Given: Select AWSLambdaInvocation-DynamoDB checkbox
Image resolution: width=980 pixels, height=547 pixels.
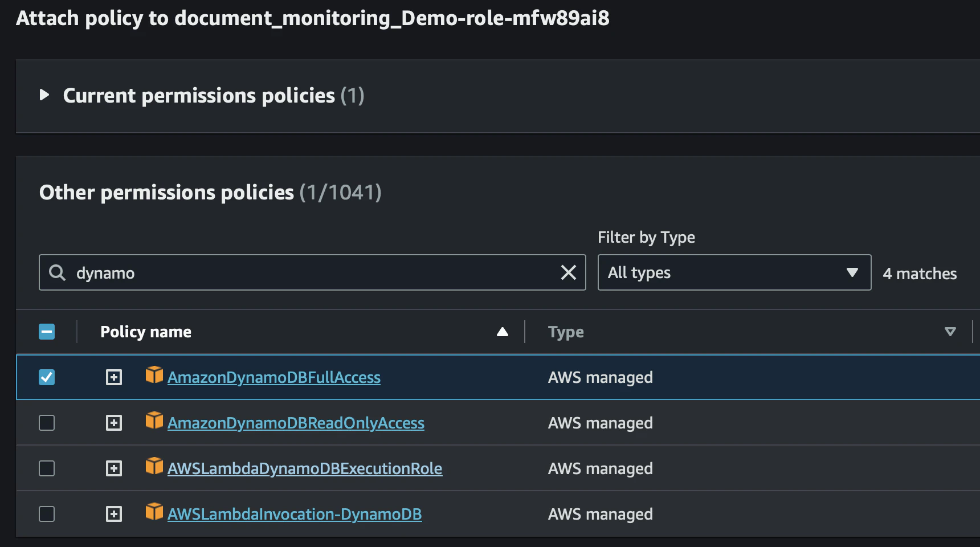Looking at the screenshot, I should tap(47, 514).
